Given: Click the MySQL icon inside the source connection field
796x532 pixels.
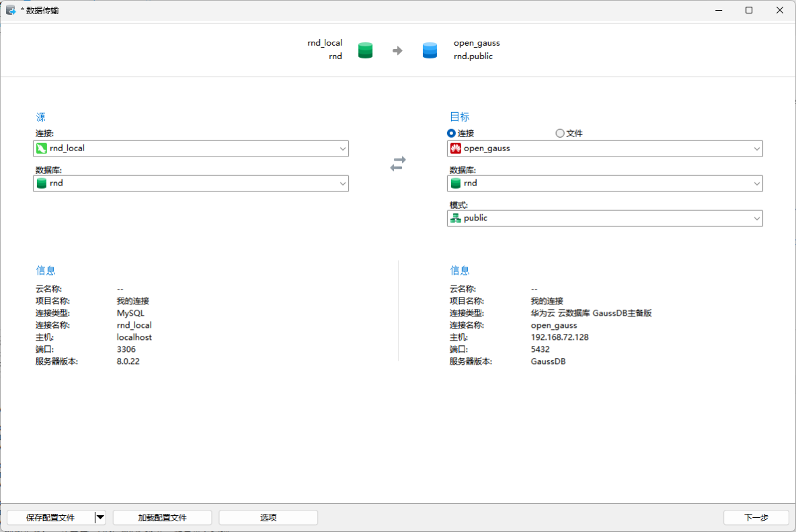Looking at the screenshot, I should 42,148.
